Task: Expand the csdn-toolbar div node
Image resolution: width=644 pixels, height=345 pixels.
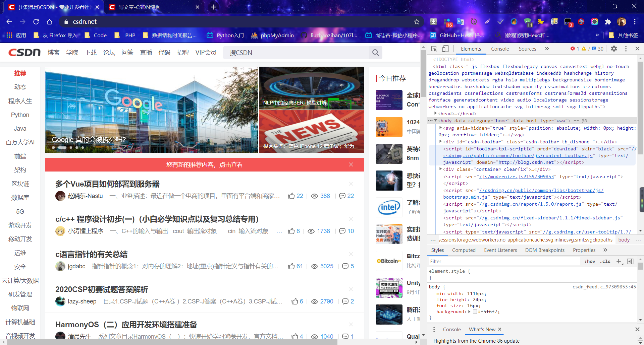Action: point(440,142)
